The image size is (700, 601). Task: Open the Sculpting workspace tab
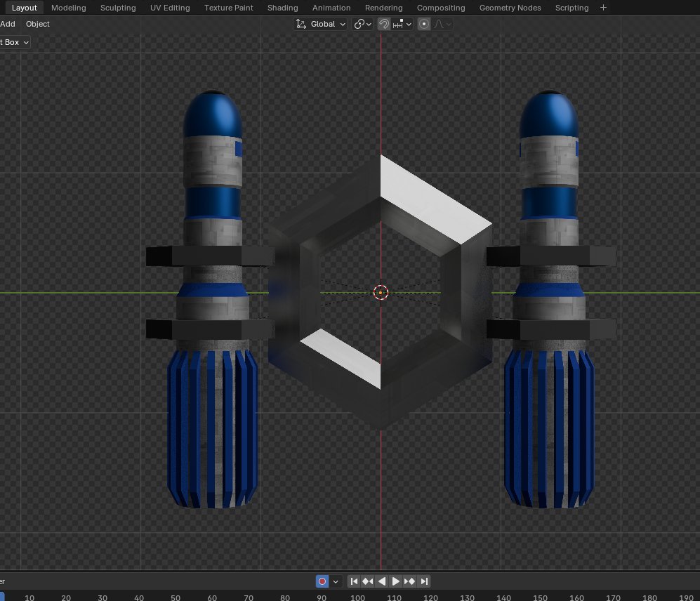pyautogui.click(x=118, y=8)
